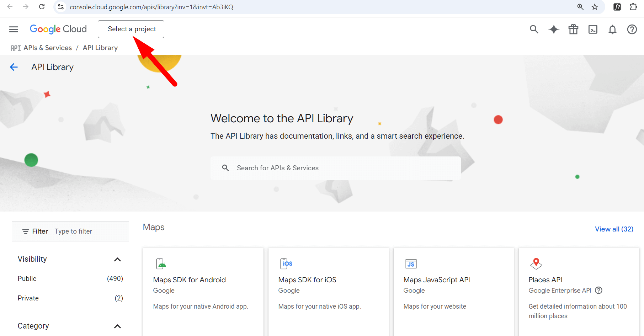Screen dimensions: 644x336
Task: Click the f? browser extension icon
Action: coord(617,7)
